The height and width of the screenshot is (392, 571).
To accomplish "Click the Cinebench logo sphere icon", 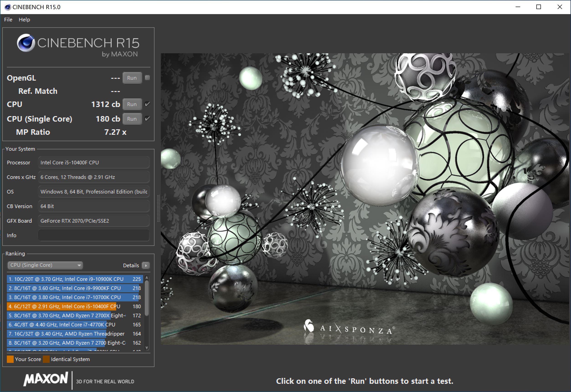I will click(26, 43).
